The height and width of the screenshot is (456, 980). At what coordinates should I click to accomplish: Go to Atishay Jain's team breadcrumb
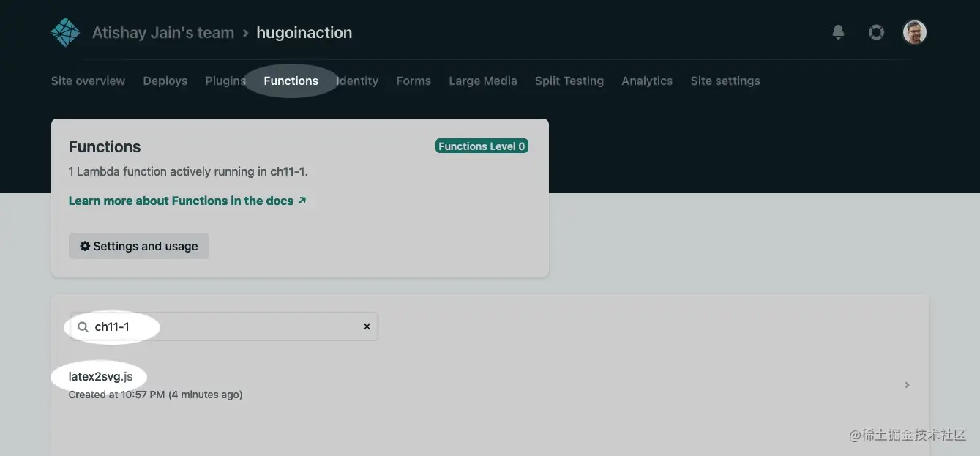[163, 32]
